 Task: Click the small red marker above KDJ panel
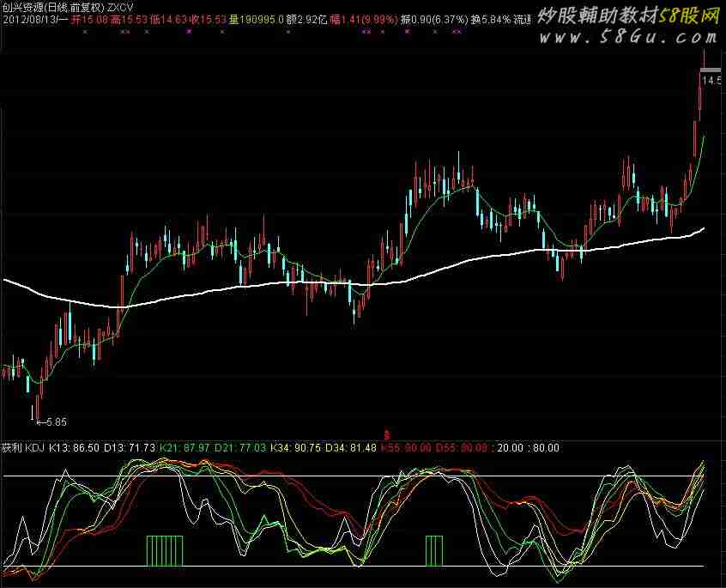pyautogui.click(x=387, y=435)
